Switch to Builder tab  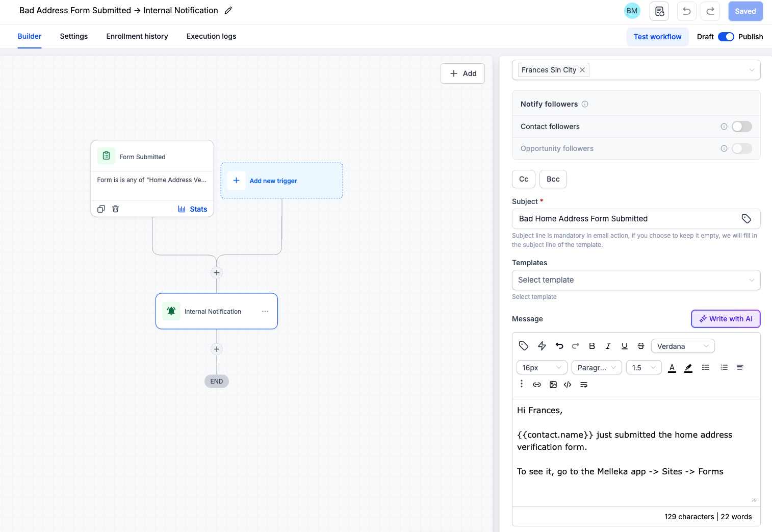coord(30,36)
